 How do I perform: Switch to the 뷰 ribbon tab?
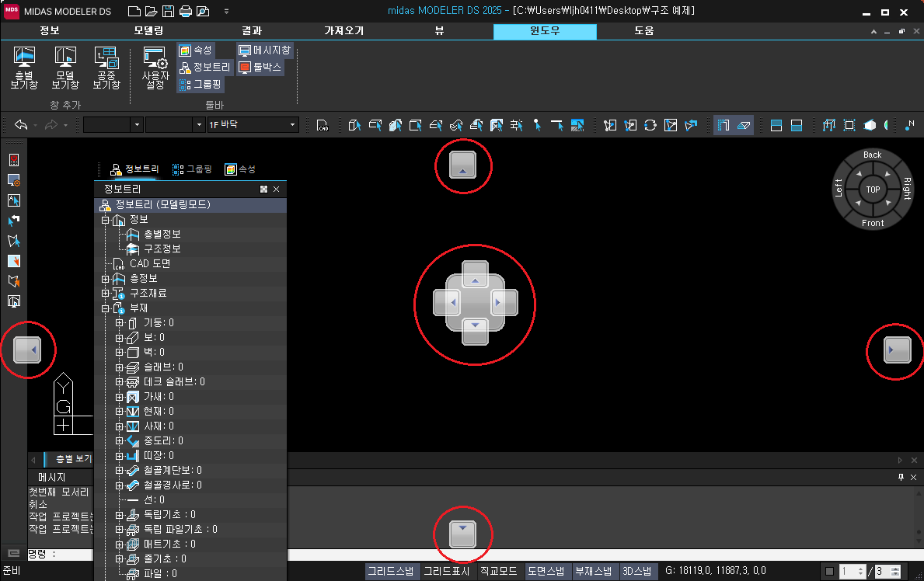pyautogui.click(x=439, y=30)
